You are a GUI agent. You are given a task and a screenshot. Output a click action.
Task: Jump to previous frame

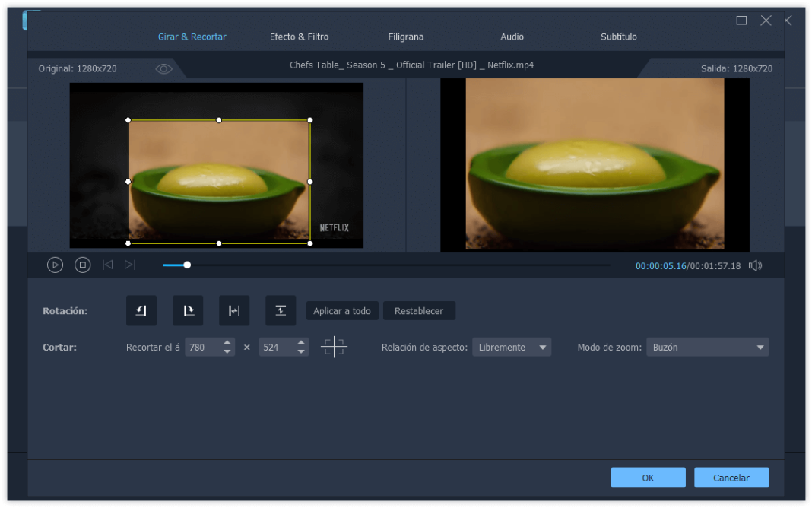coord(108,265)
